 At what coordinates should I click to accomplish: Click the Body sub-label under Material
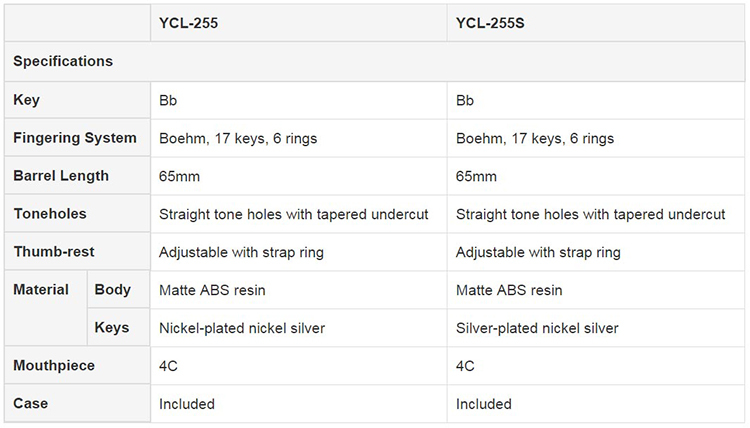click(x=113, y=290)
